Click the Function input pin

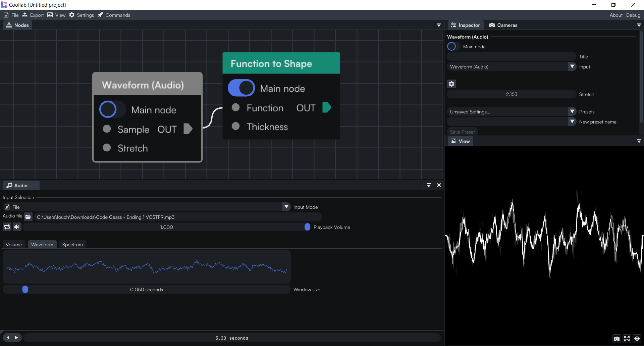236,107
